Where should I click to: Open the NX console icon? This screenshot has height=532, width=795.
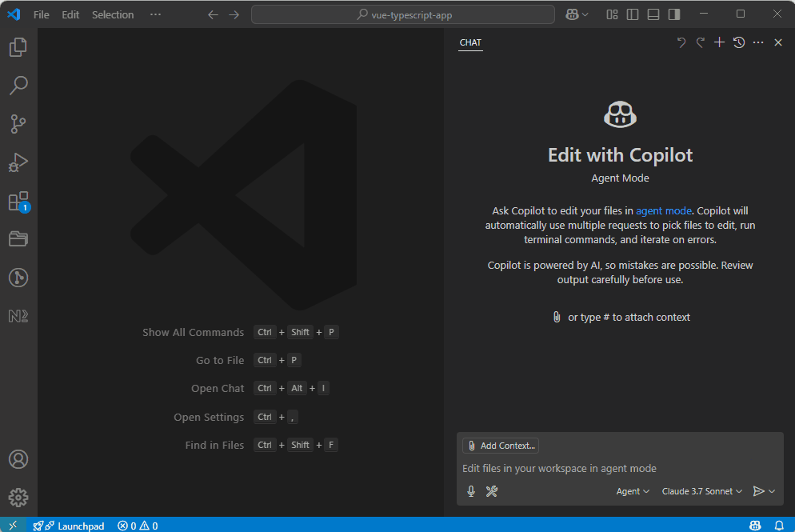pos(18,316)
